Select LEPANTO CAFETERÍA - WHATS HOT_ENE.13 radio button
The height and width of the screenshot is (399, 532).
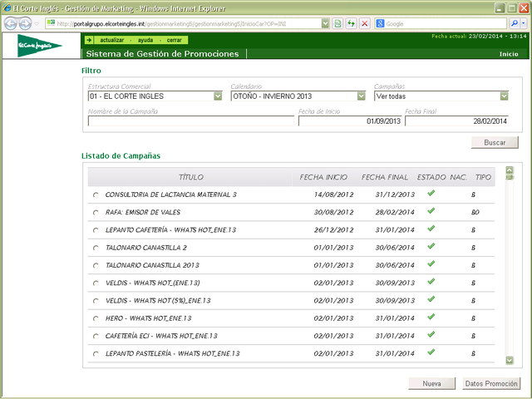(96, 230)
